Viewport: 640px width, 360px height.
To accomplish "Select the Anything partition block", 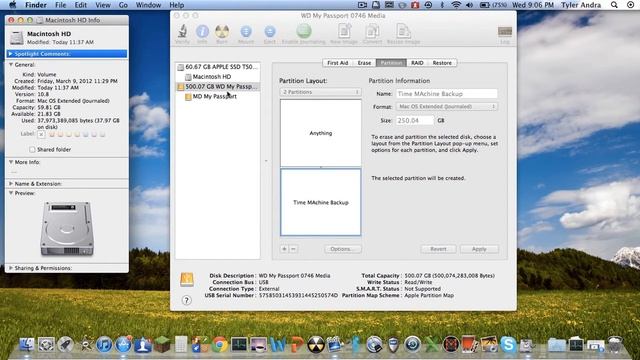I will point(320,133).
